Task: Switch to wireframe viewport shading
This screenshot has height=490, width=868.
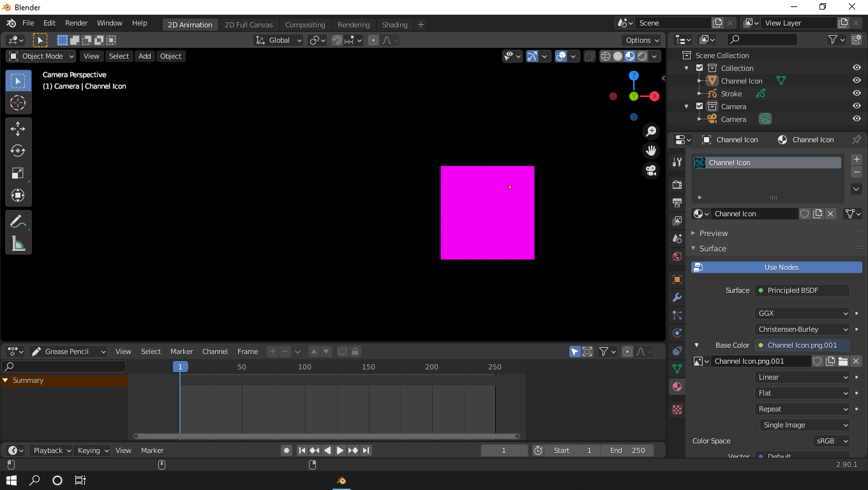Action: [x=606, y=56]
